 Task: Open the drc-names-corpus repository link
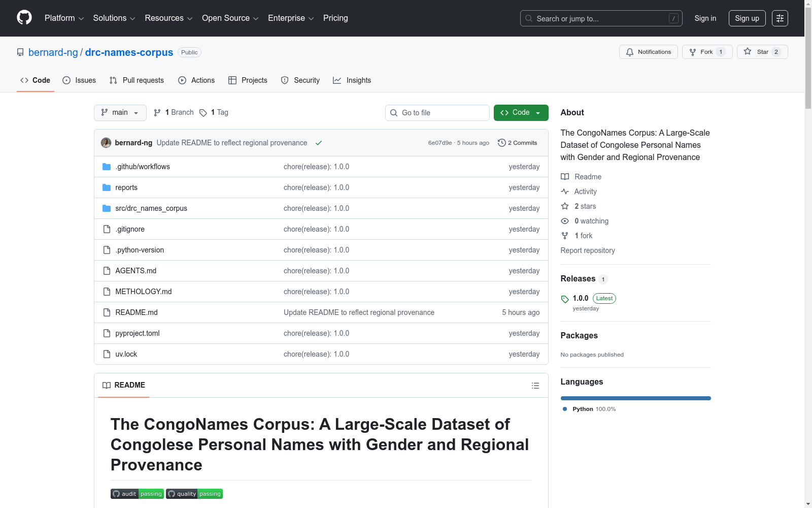point(129,52)
